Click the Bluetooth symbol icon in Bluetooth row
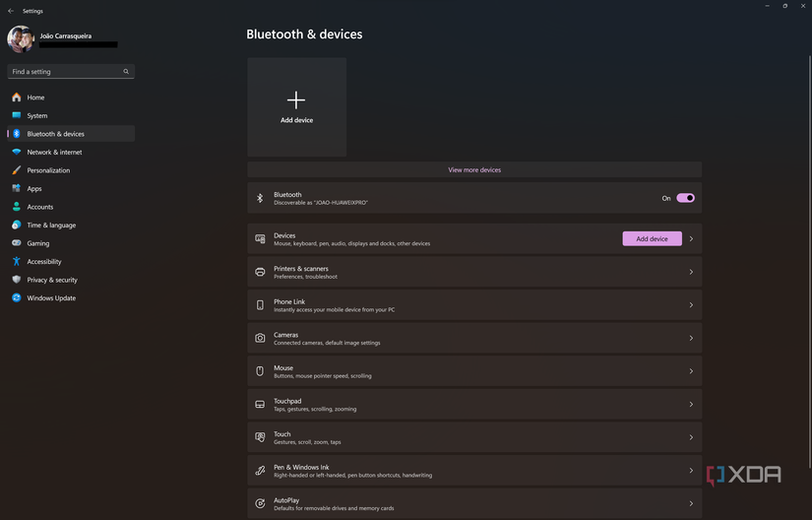 tap(260, 198)
